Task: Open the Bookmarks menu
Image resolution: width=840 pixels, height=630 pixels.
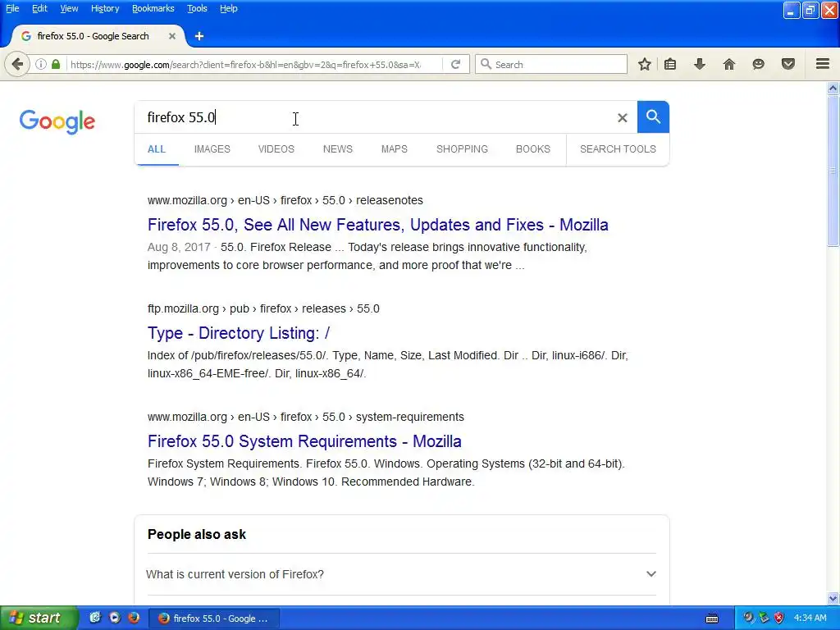Action: point(153,8)
